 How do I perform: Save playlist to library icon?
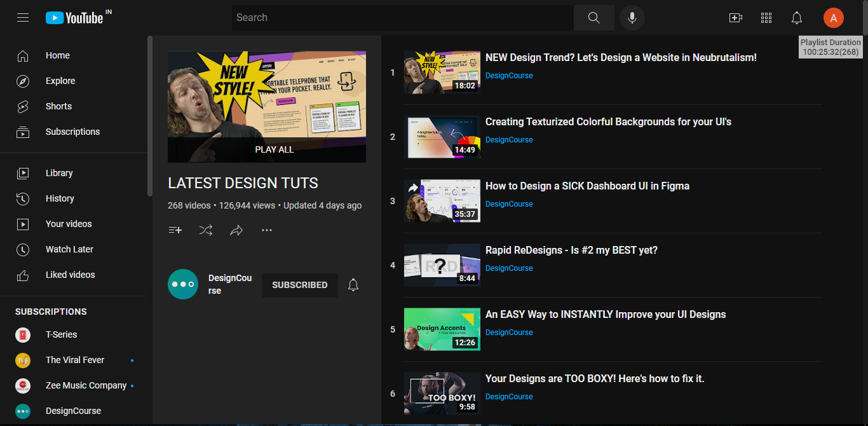coord(175,230)
